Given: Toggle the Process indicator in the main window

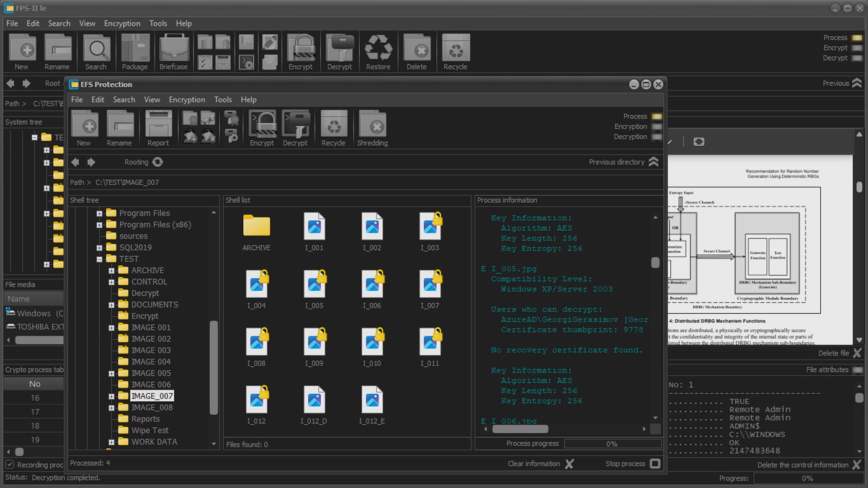Looking at the screenshot, I should [x=858, y=37].
